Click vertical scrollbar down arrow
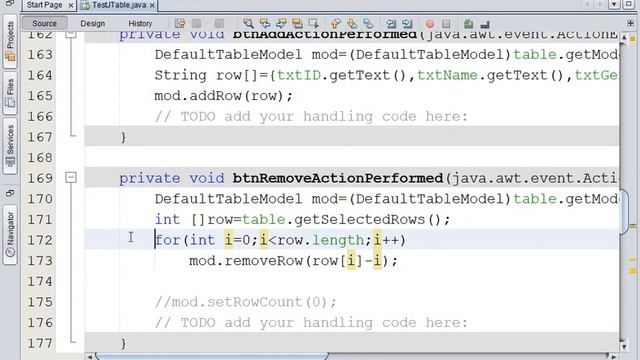The height and width of the screenshot is (360, 640). [x=624, y=347]
